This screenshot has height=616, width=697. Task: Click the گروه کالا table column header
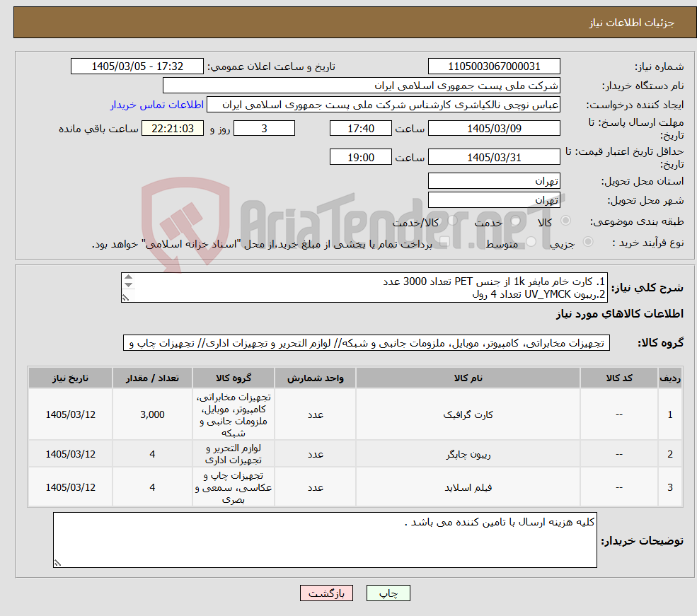234,378
